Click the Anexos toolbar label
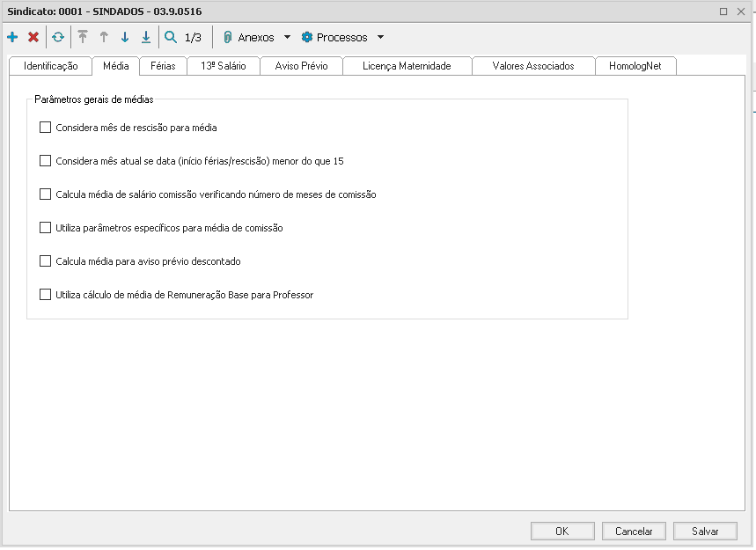The image size is (756, 550). 256,37
